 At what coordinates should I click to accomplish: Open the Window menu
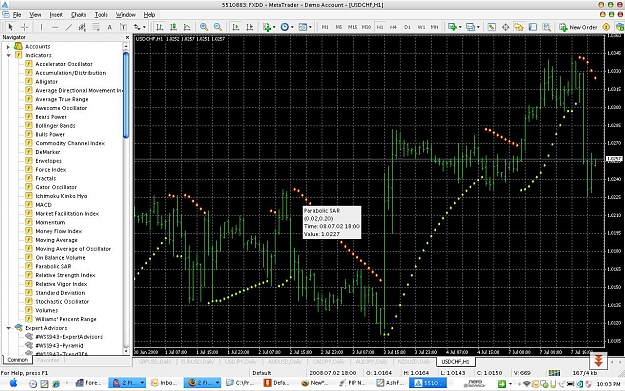coord(126,15)
